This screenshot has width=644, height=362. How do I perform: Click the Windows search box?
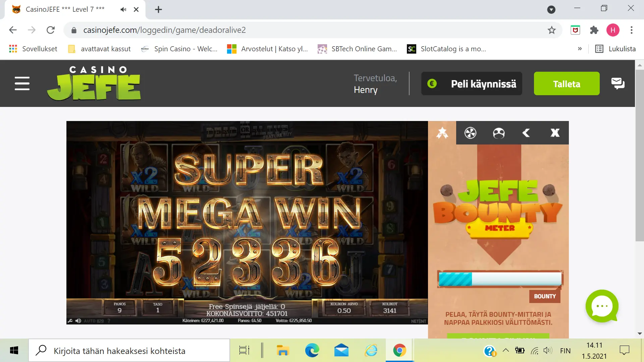pos(129,351)
